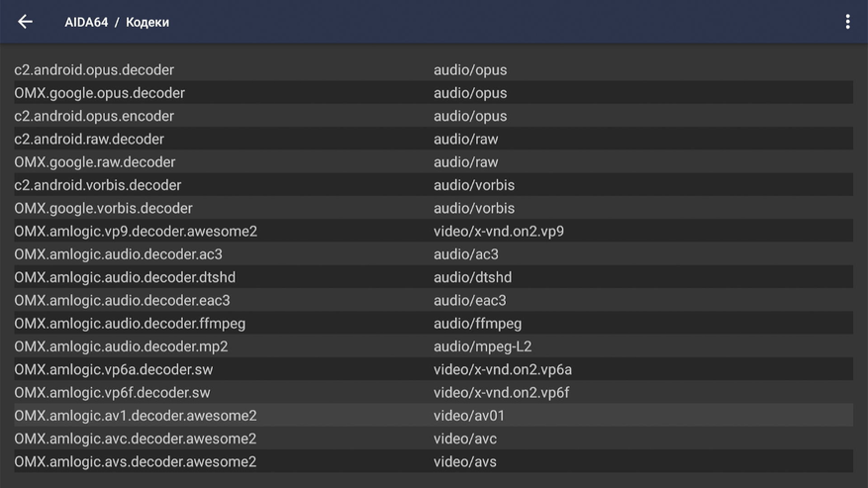Select the video/avs codec value
Image resolution: width=868 pixels, height=488 pixels.
465,462
